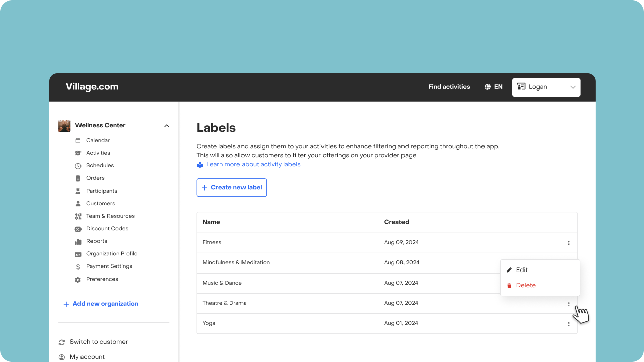Click the globe language icon

(x=488, y=87)
